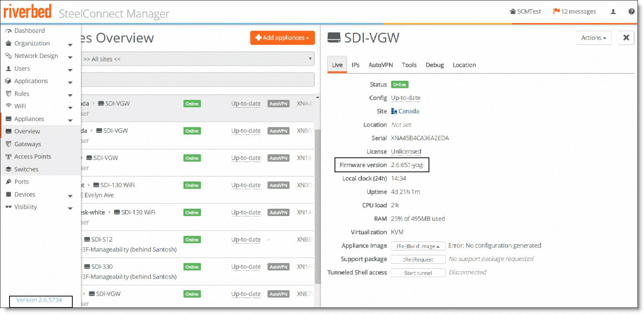This screenshot has width=644, height=314.
Task: Switch to the Live tab
Action: tap(337, 65)
